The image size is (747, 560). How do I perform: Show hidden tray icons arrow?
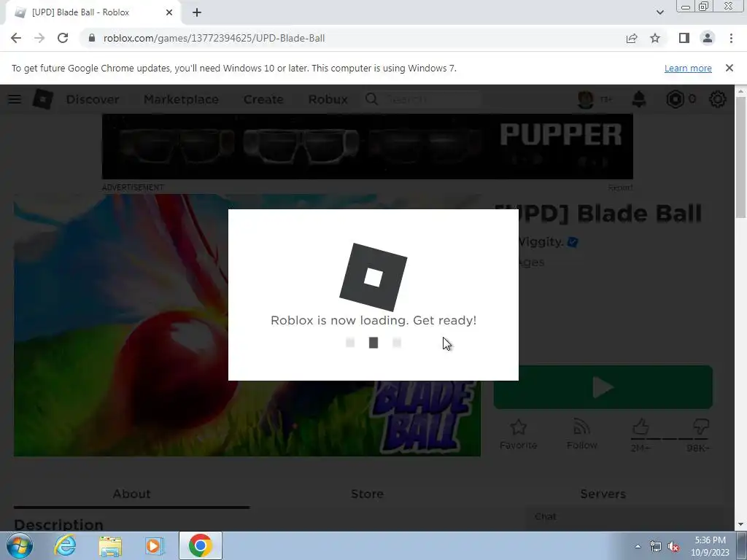(638, 546)
